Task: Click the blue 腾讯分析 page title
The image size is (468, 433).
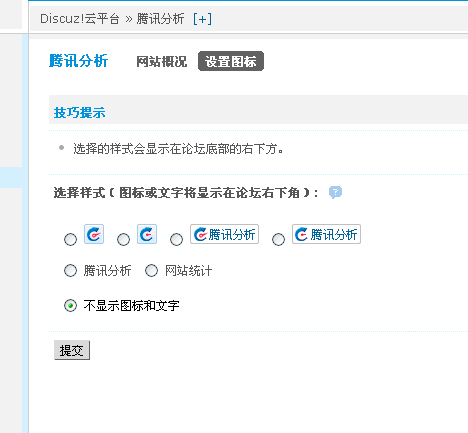Action: pos(78,61)
